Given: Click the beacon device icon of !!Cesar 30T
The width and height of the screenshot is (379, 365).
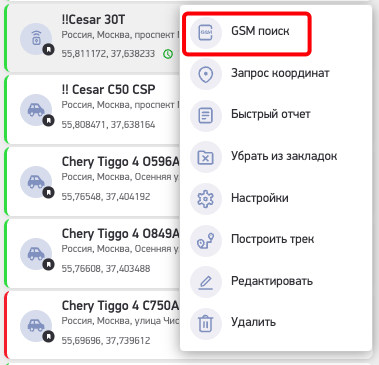Looking at the screenshot, I should pos(36,39).
